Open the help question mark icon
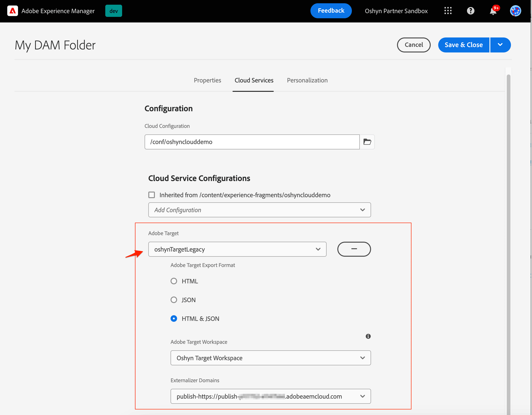The height and width of the screenshot is (415, 532). click(470, 11)
